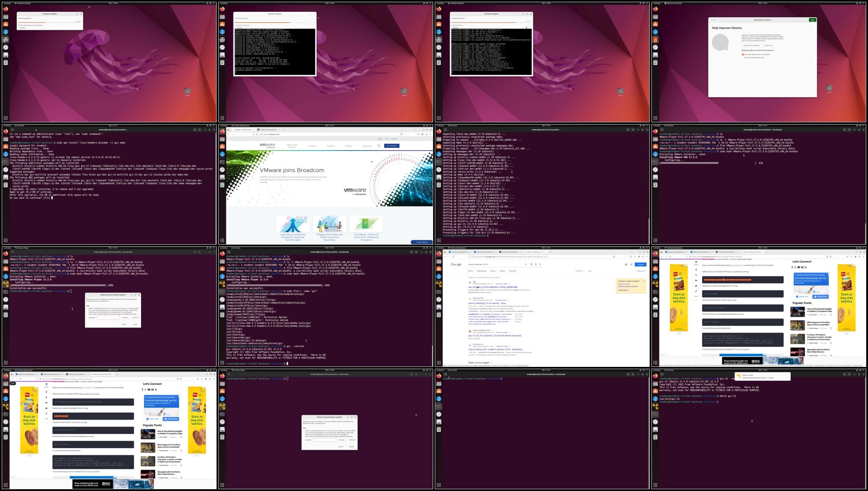Click Browse in Kernel Module Updater under 'Installation was successful'
The height and width of the screenshot is (491, 868).
[x=125, y=318]
